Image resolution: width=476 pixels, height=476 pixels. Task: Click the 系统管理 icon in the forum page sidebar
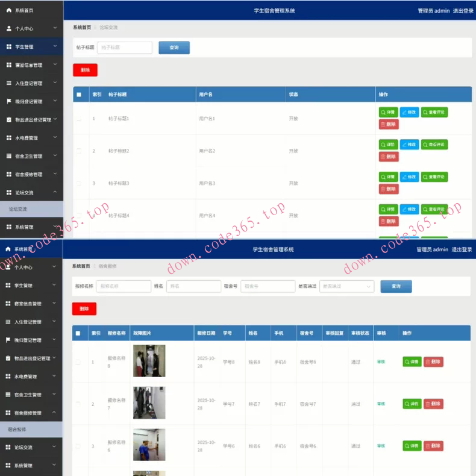tap(9, 227)
